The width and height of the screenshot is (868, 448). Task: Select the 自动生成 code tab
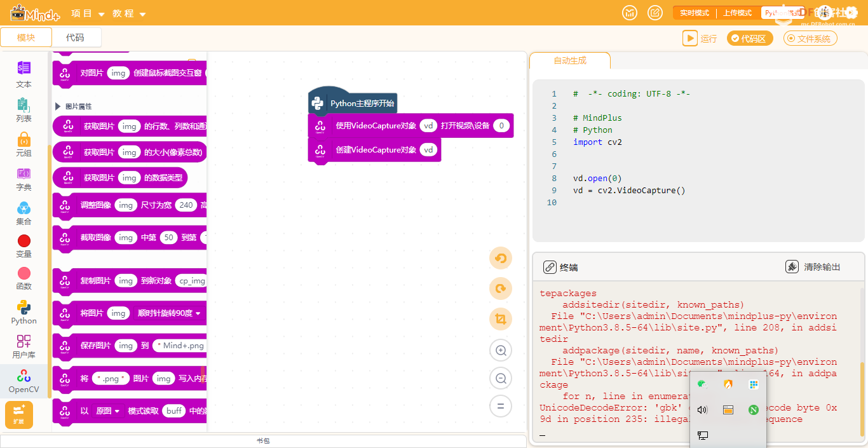click(x=570, y=61)
